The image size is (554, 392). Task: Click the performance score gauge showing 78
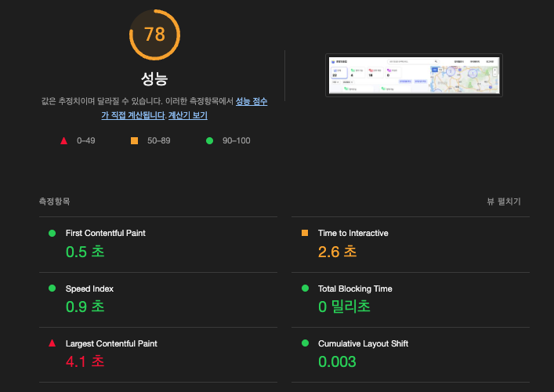coord(154,34)
